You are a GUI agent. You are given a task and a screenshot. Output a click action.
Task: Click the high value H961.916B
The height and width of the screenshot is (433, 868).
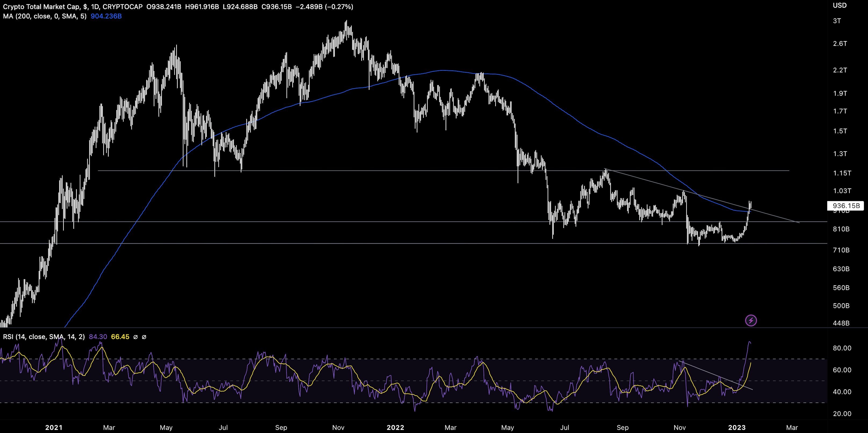(x=202, y=7)
